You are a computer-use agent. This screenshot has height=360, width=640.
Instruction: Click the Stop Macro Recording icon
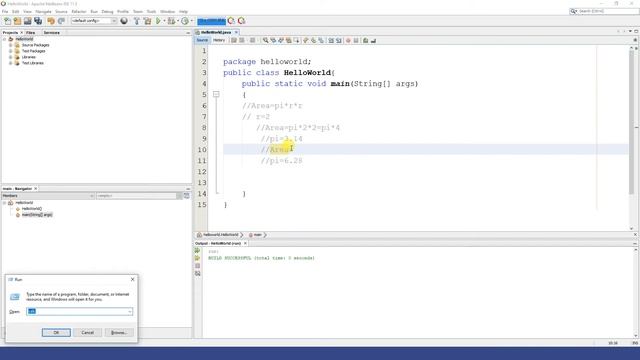click(x=356, y=40)
